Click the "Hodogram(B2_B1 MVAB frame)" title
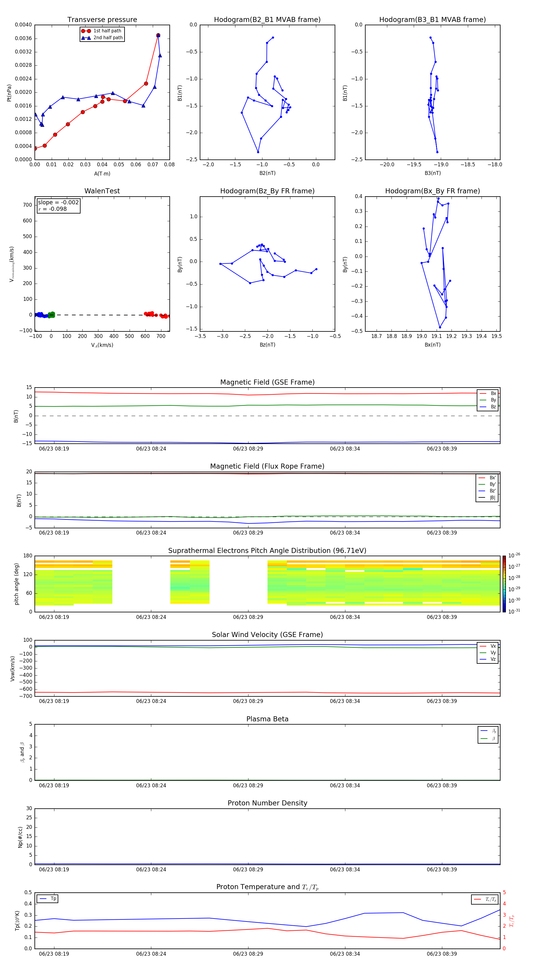535x980 pixels. 267,20
